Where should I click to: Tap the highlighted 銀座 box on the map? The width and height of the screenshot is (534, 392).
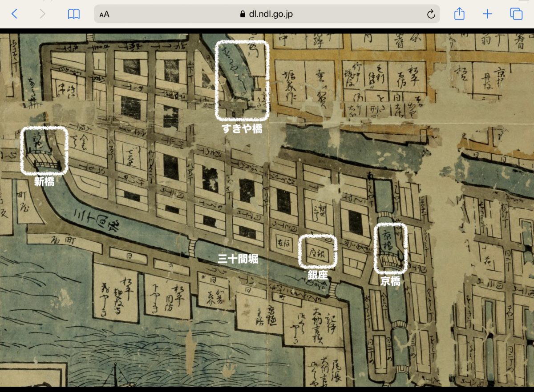click(317, 252)
